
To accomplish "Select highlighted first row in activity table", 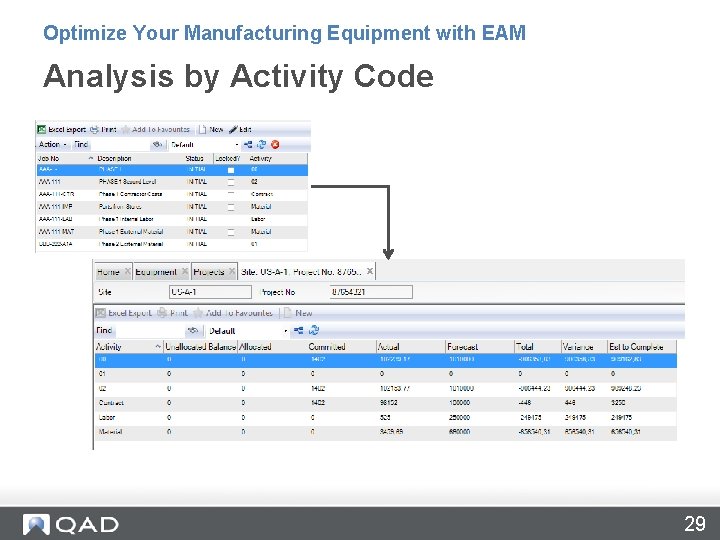I will 386,360.
